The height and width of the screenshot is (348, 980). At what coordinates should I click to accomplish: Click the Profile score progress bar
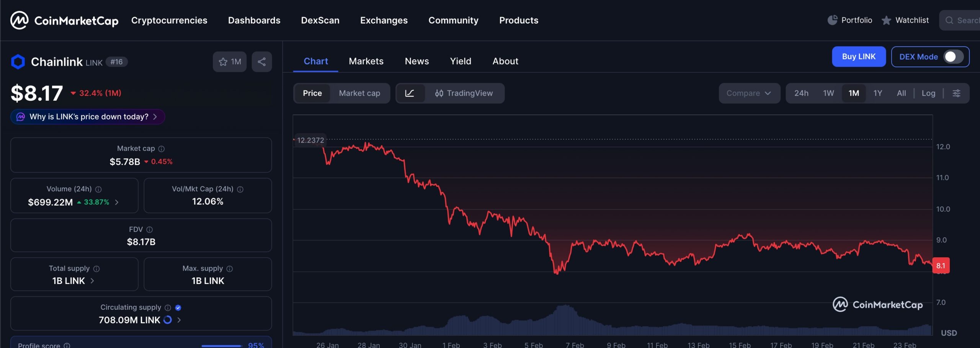coord(221,346)
